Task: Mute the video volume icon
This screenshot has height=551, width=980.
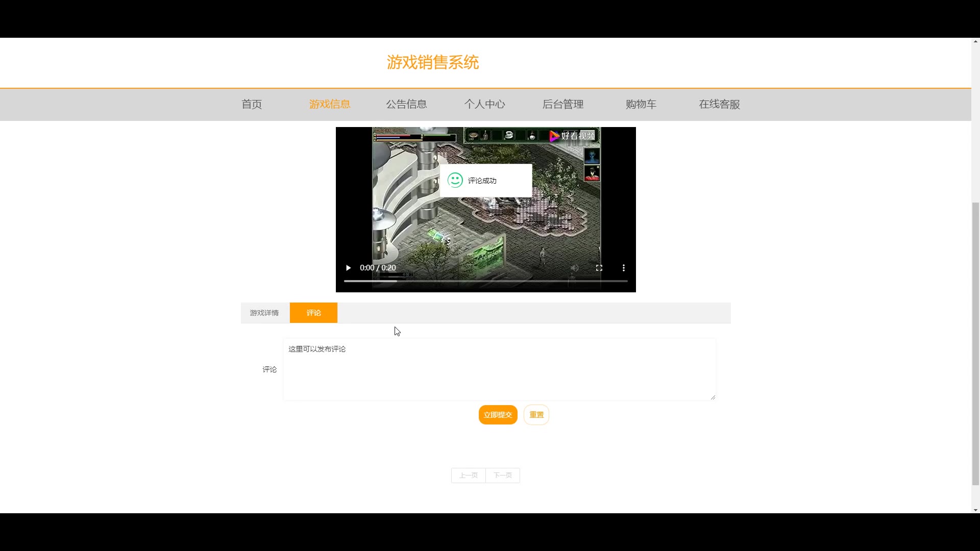Action: pyautogui.click(x=575, y=268)
